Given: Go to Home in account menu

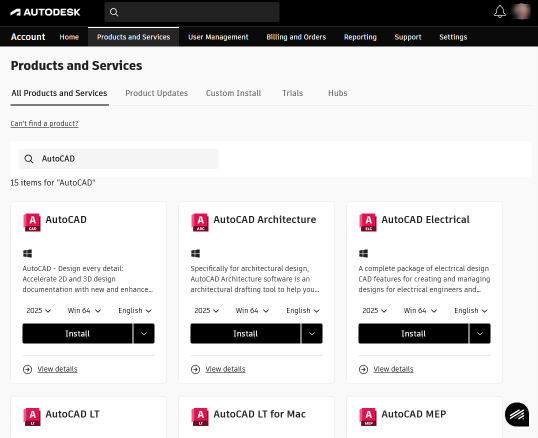Looking at the screenshot, I should pyautogui.click(x=69, y=37).
